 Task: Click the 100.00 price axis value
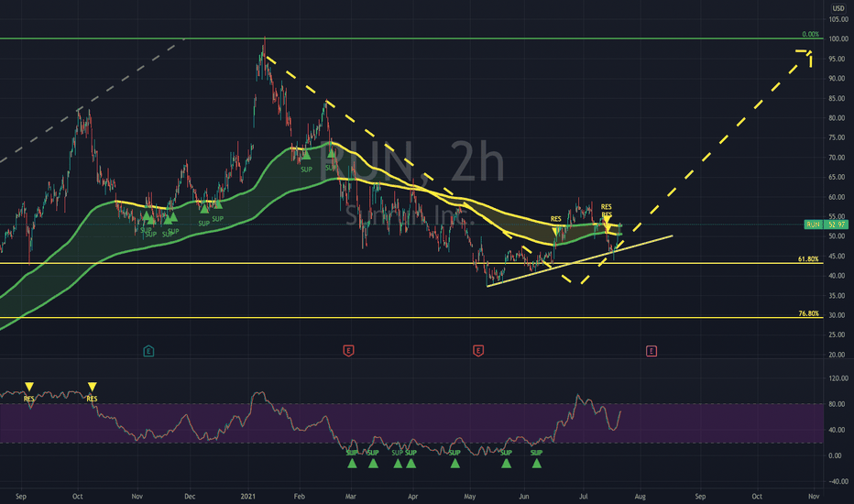coord(838,38)
